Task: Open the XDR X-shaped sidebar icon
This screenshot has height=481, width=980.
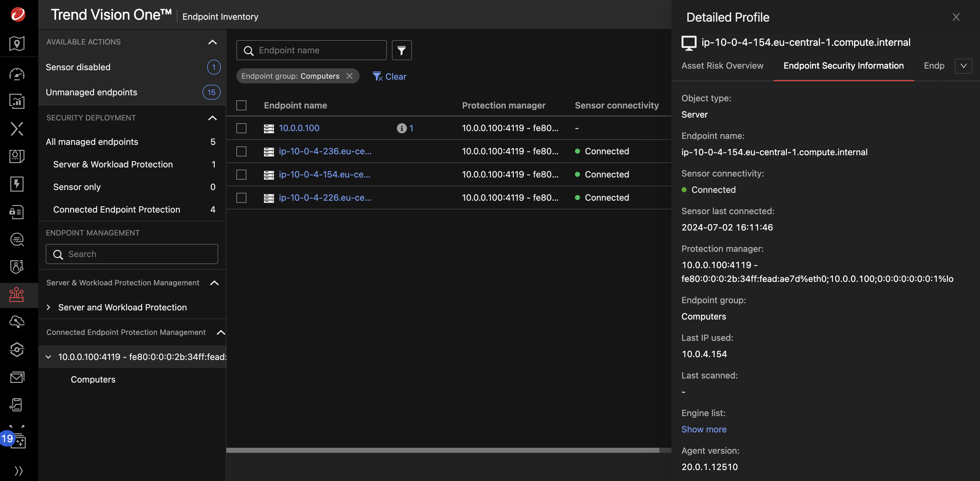Action: pos(17,129)
